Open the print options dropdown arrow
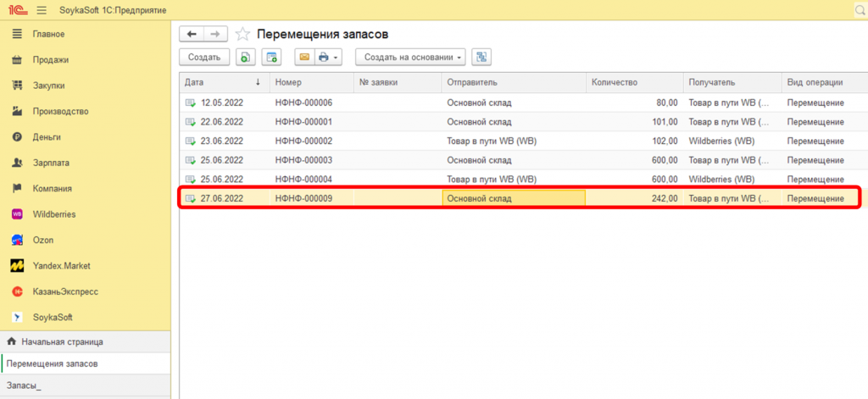Image resolution: width=868 pixels, height=399 pixels. 336,58
